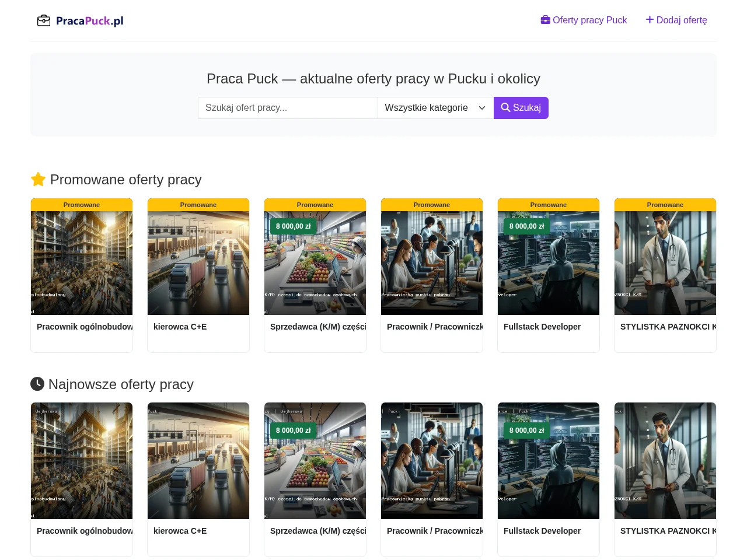This screenshot has height=560, width=747.
Task: Click 8 000,00 zł badge on newest Sprzedawca card
Action: coord(294,430)
